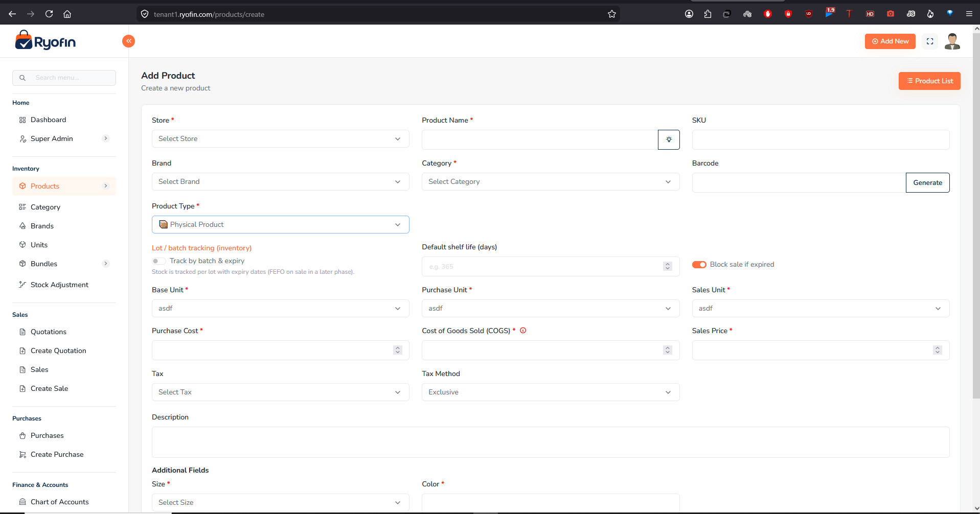
Task: Enable Track by batch & expiry toggle
Action: pyautogui.click(x=158, y=261)
